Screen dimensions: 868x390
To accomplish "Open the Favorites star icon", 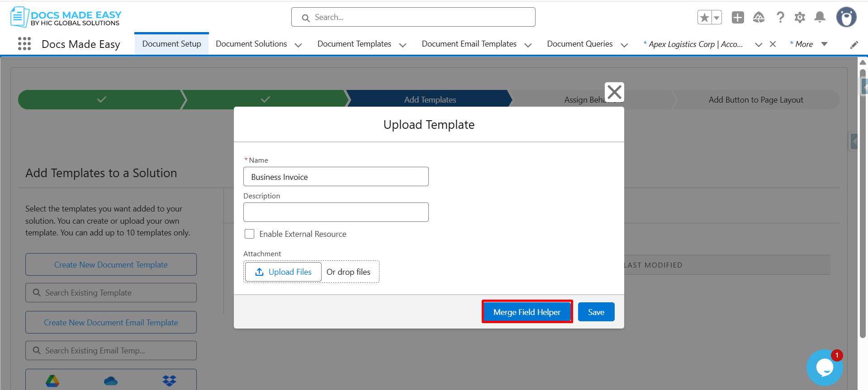I will coord(704,17).
